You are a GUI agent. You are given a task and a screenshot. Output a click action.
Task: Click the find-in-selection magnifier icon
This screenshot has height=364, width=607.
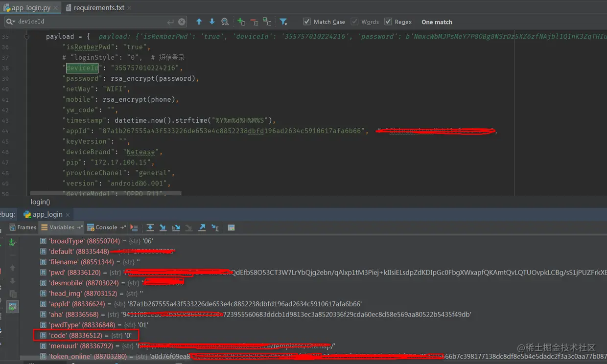pos(225,22)
